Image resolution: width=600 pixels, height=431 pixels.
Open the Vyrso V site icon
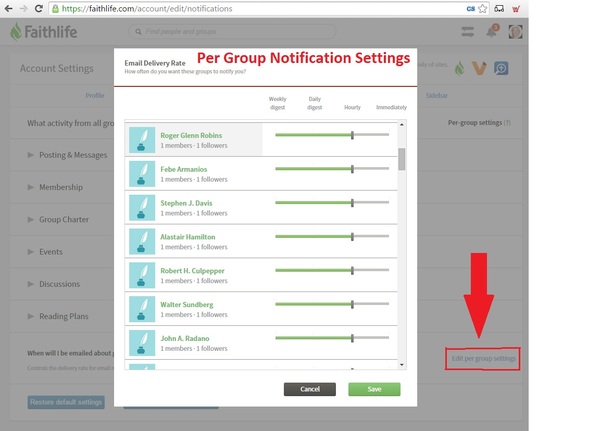point(479,69)
